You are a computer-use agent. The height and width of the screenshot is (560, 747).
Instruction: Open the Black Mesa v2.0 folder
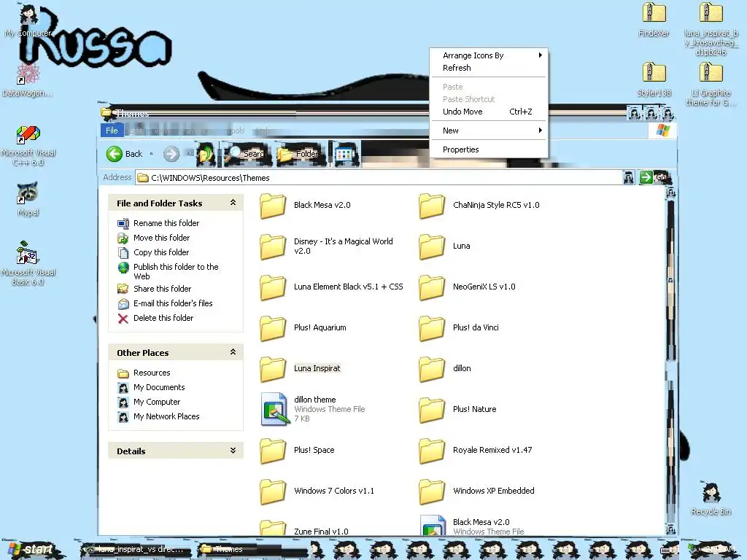[x=305, y=205]
